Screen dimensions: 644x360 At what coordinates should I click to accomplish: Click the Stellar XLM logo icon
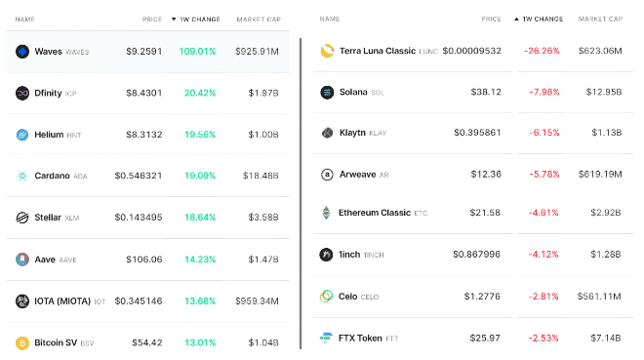click(x=22, y=218)
